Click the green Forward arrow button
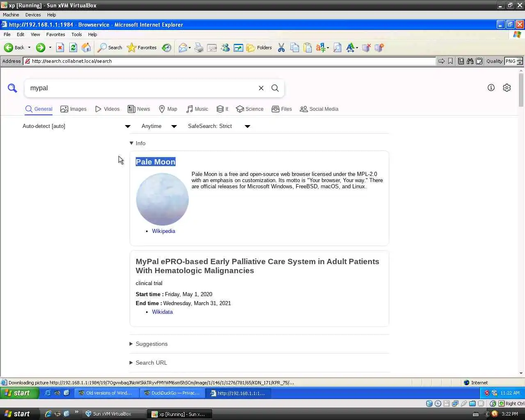The image size is (525, 420). point(40,48)
